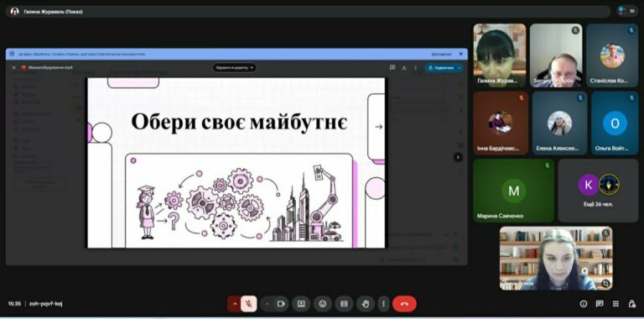Click muted mic indicator on Елена tile
The height and width of the screenshot is (319, 644).
tap(580, 98)
